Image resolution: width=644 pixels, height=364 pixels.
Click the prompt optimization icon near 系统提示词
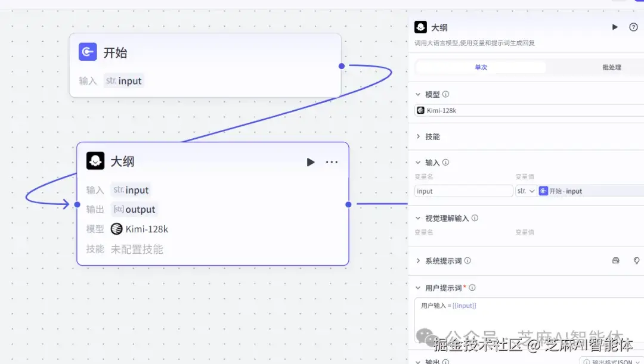[x=615, y=260]
